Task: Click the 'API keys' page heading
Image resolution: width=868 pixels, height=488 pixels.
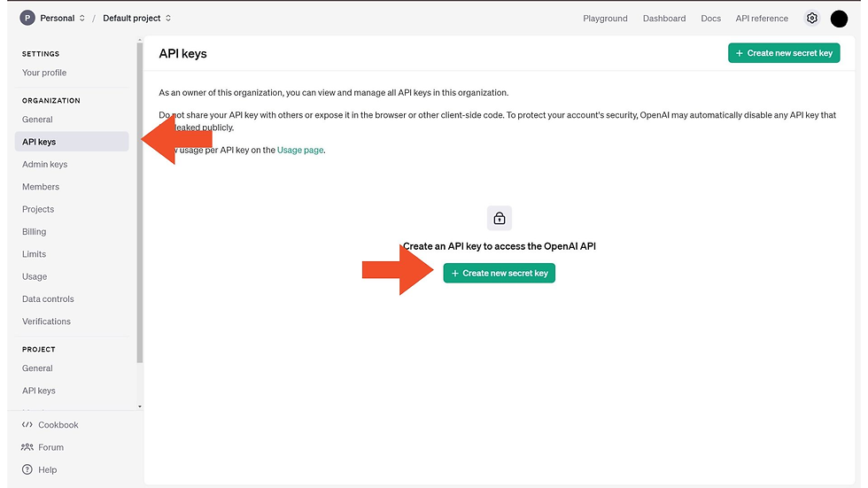Action: coord(182,54)
